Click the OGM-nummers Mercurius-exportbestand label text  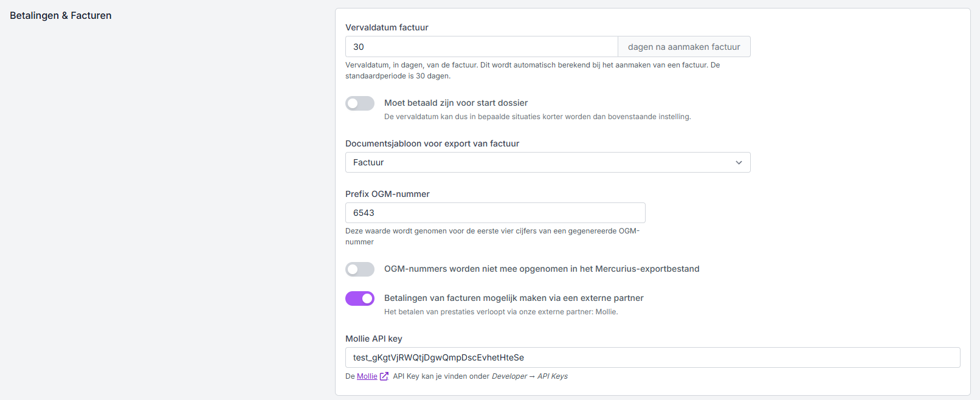click(x=542, y=269)
